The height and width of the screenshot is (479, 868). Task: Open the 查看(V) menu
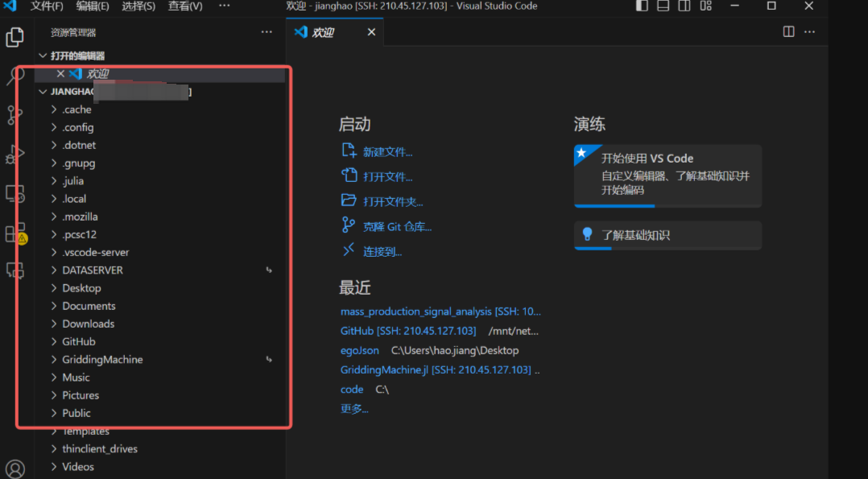(x=185, y=6)
